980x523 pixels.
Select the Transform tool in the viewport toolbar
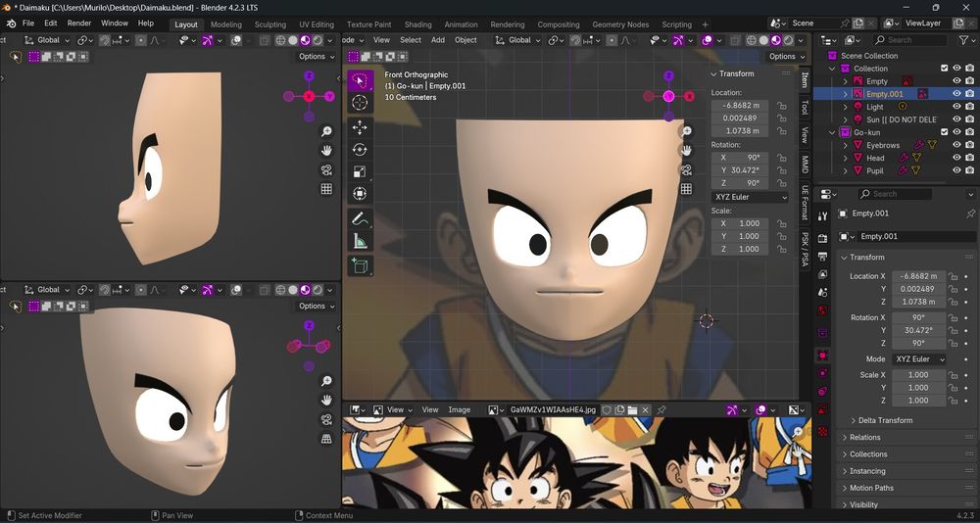coord(360,194)
